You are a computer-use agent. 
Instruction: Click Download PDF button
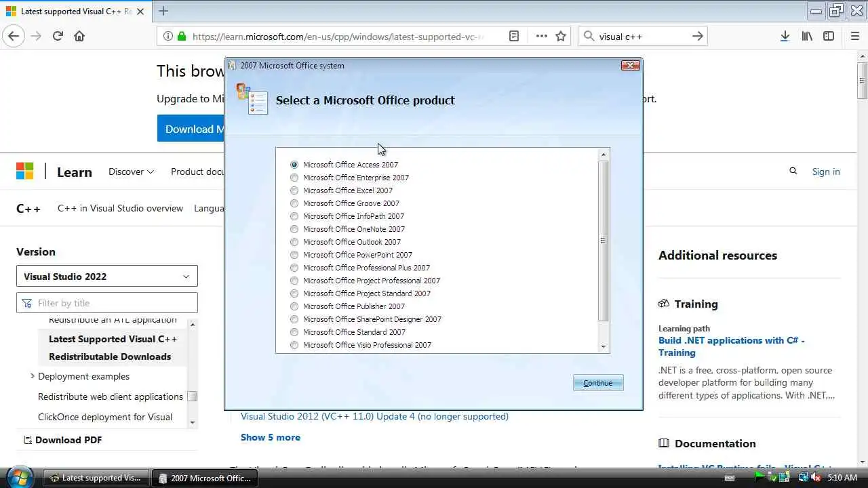[x=62, y=440]
